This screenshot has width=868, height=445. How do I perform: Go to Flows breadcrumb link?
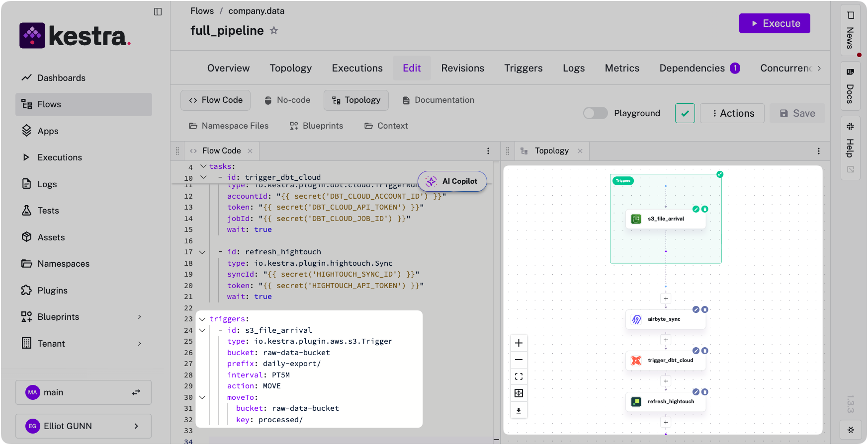coord(202,11)
